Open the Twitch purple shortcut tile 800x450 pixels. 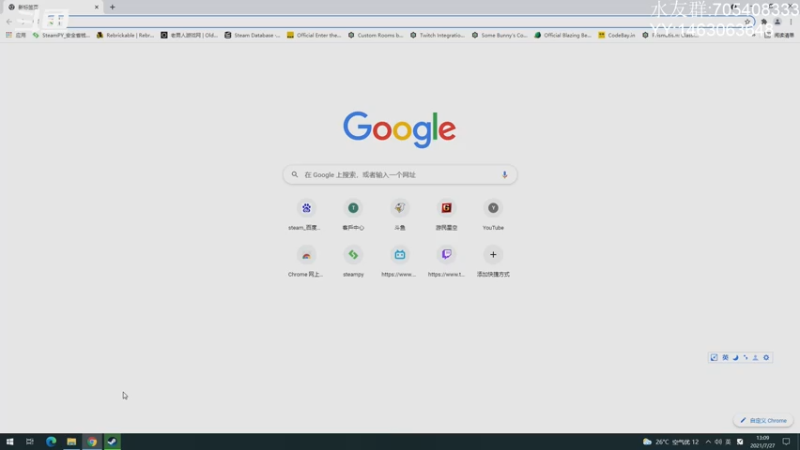coord(446,261)
